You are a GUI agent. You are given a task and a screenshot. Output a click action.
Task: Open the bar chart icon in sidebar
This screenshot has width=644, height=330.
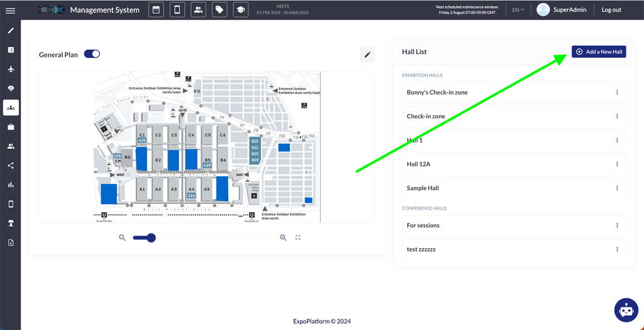[11, 185]
